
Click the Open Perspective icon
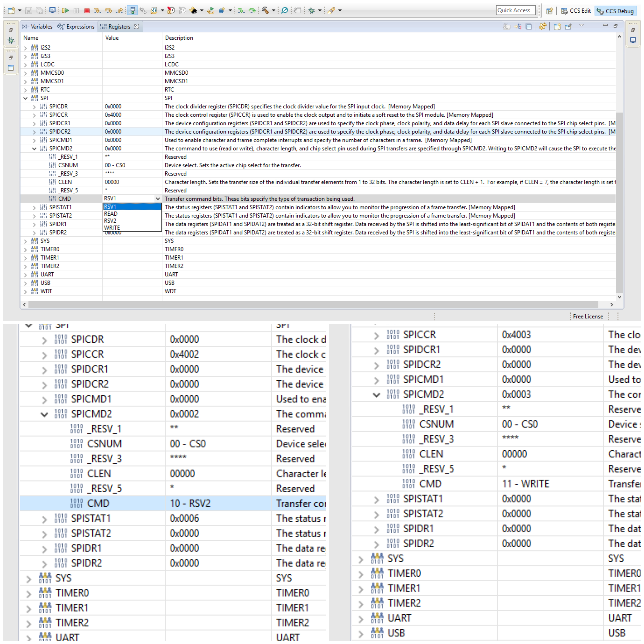(549, 11)
